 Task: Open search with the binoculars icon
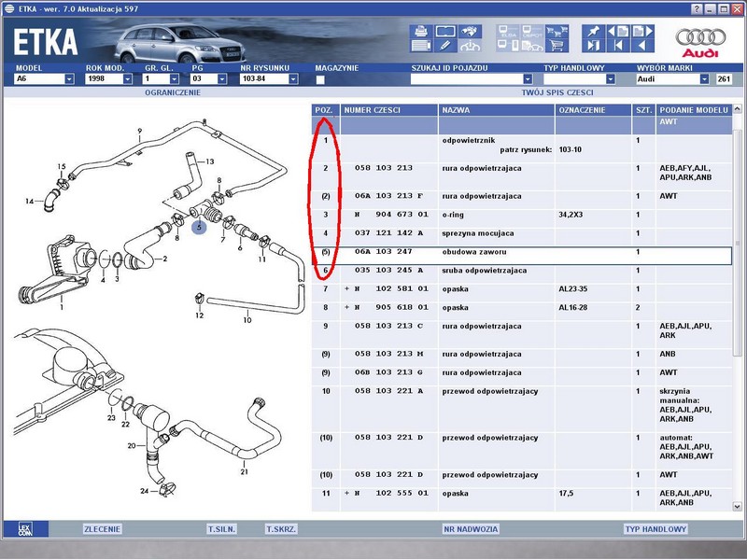[x=470, y=32]
